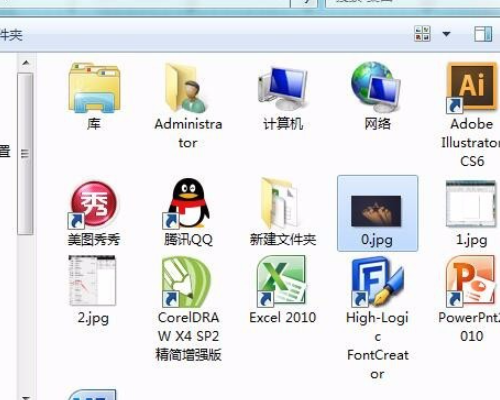Click the '0.jpg' file name label
Screen dimensions: 500x400
pos(377,240)
